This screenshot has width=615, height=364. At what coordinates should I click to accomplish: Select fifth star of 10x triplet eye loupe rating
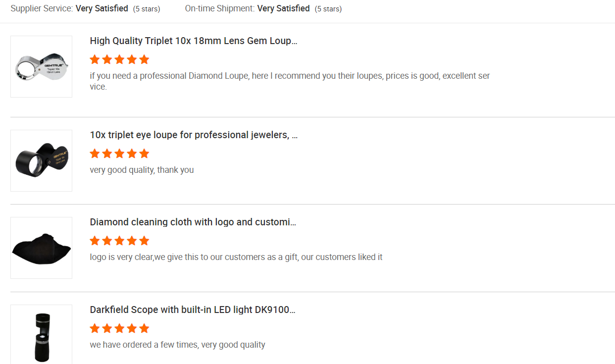click(144, 154)
